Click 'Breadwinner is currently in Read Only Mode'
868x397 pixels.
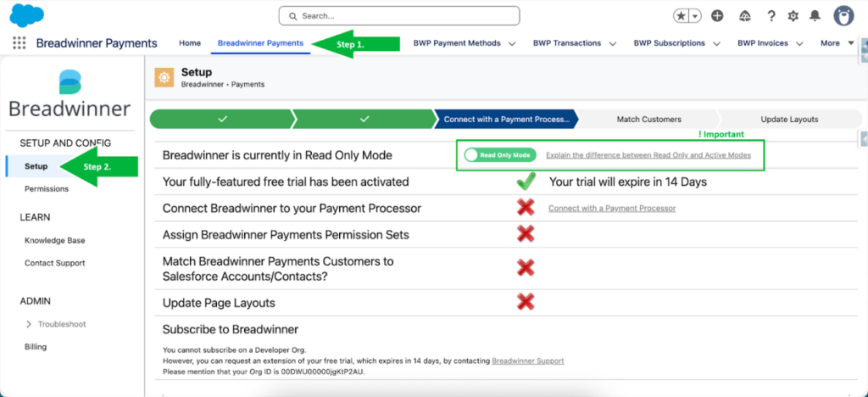[x=277, y=155]
